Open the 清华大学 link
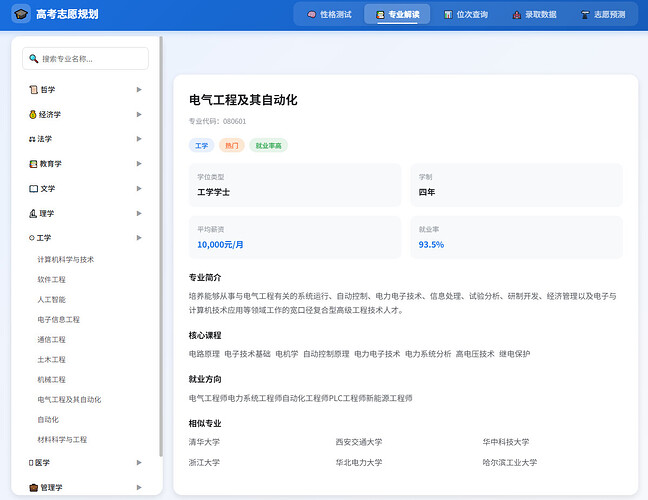Screen dimensions: 648x500 coord(204,442)
